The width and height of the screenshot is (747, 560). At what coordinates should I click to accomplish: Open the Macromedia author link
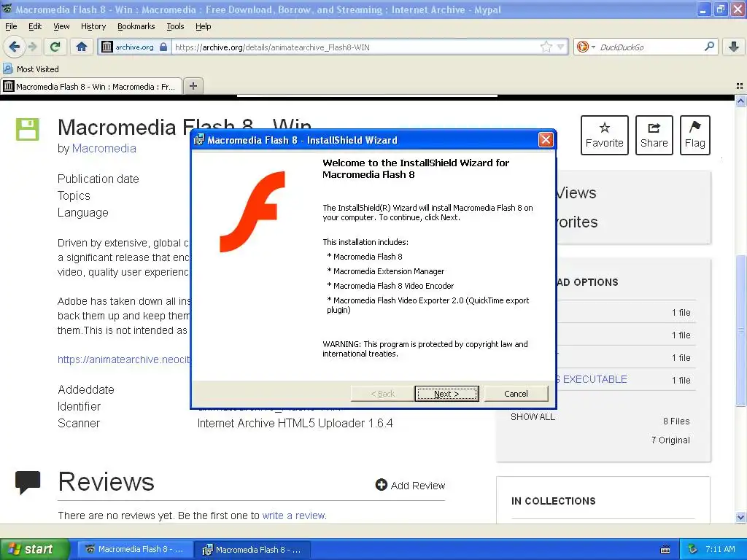(x=104, y=149)
